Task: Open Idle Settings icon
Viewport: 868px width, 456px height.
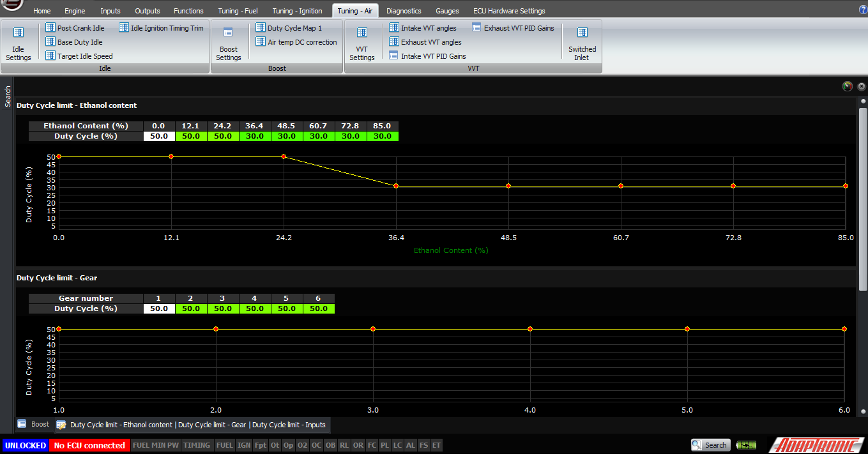Action: [x=18, y=44]
